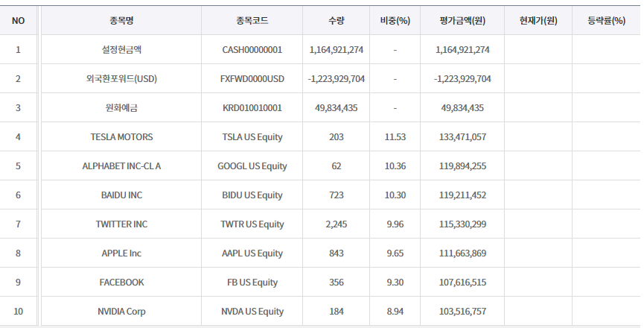
Task: Select the FACEBOOK cell
Action: [x=121, y=283]
